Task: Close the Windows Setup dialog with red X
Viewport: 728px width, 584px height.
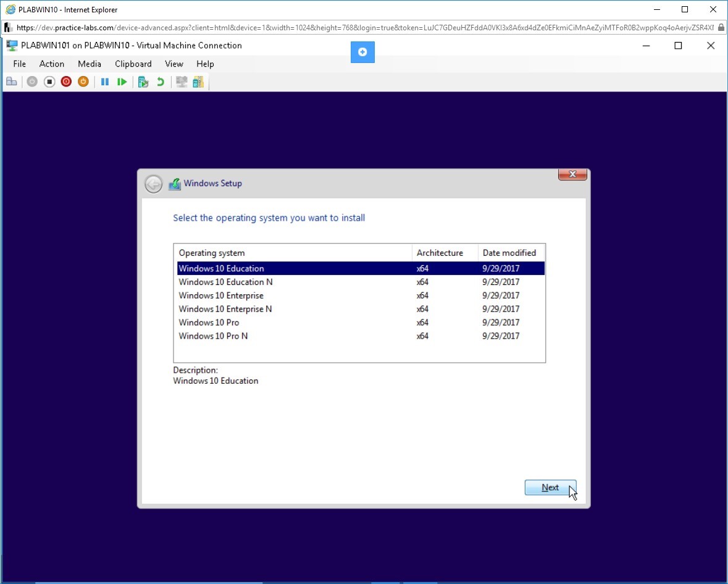Action: 572,174
